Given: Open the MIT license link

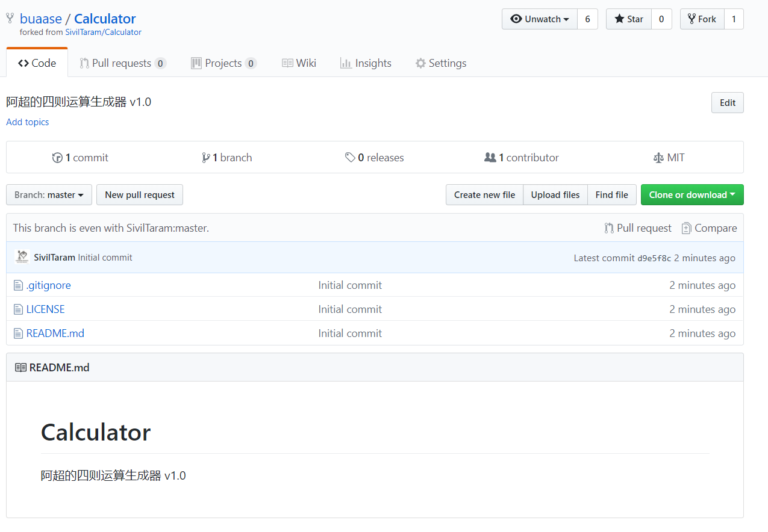Looking at the screenshot, I should point(669,158).
